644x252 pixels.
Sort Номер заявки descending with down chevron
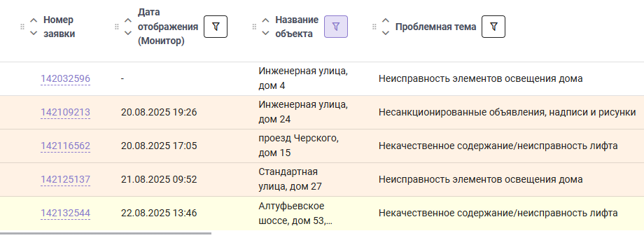tap(34, 33)
